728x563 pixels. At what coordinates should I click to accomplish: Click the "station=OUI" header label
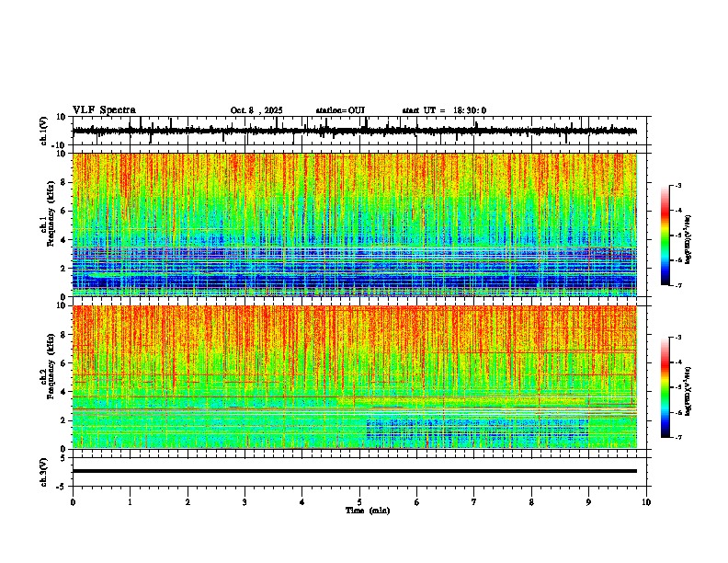click(x=340, y=110)
